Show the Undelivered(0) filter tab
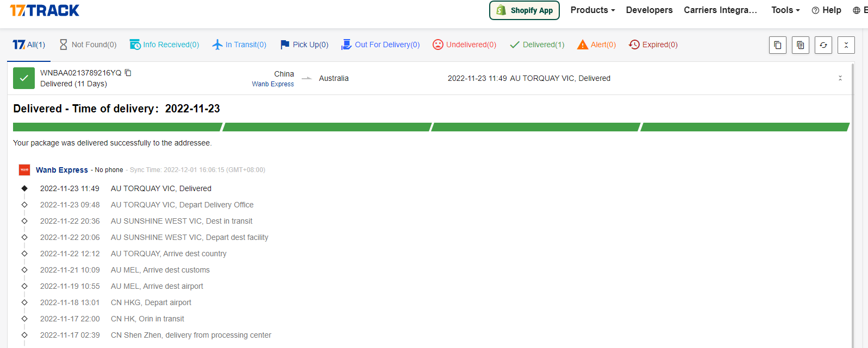This screenshot has height=348, width=868. coord(464,45)
